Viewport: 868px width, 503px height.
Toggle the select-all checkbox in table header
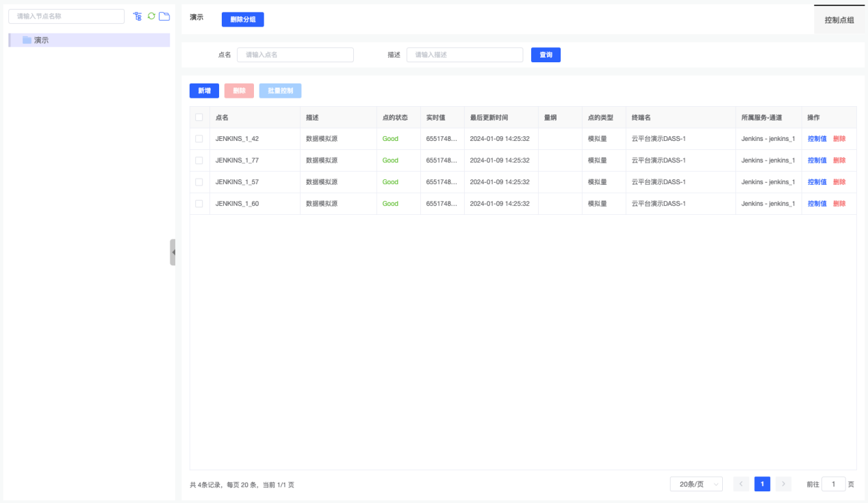(x=199, y=118)
